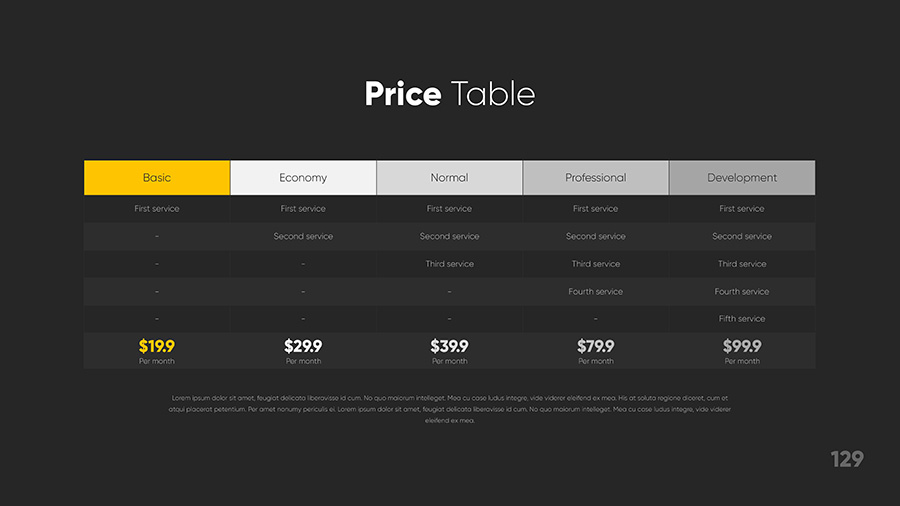Image resolution: width=900 pixels, height=506 pixels.
Task: Click the $39.9 Normal price
Action: [x=449, y=346]
